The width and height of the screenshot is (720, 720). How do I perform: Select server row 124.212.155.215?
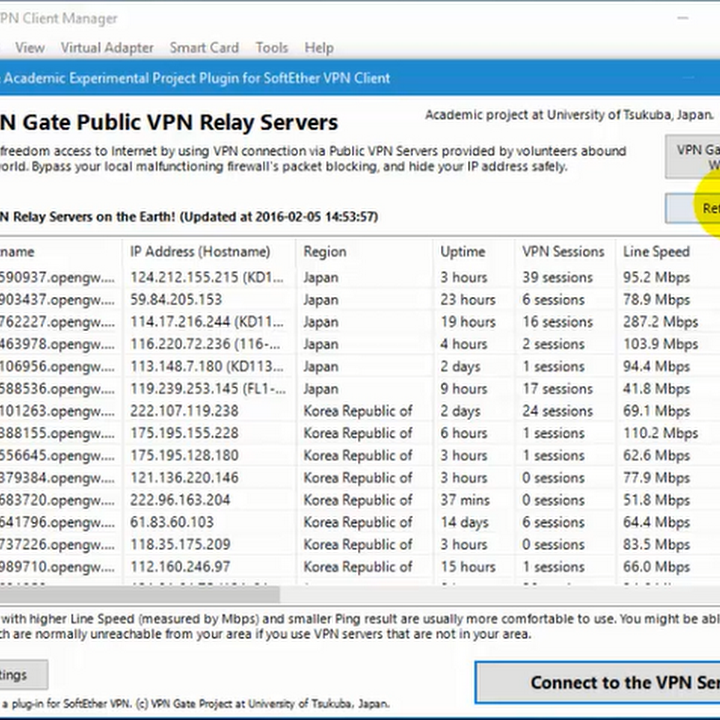(x=360, y=277)
